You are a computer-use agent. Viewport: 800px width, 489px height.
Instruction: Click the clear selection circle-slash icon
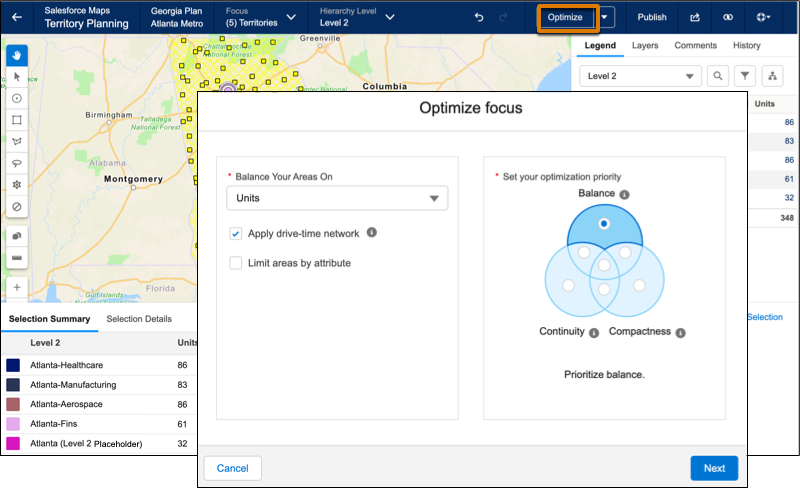(17, 207)
